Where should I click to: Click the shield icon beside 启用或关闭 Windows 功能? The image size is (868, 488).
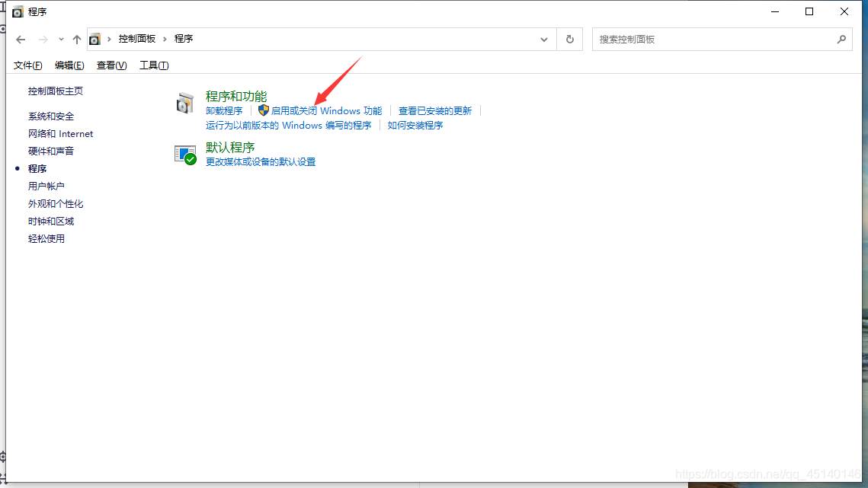(x=264, y=110)
